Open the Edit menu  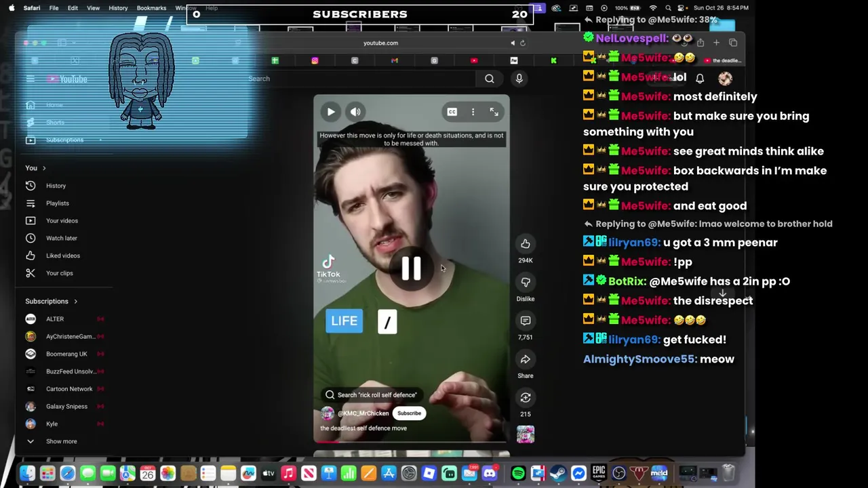[73, 8]
